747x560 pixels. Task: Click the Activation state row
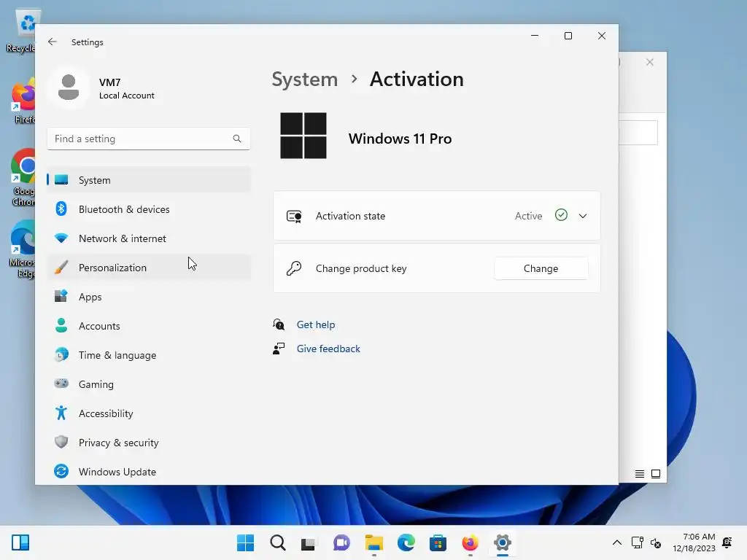pyautogui.click(x=436, y=216)
